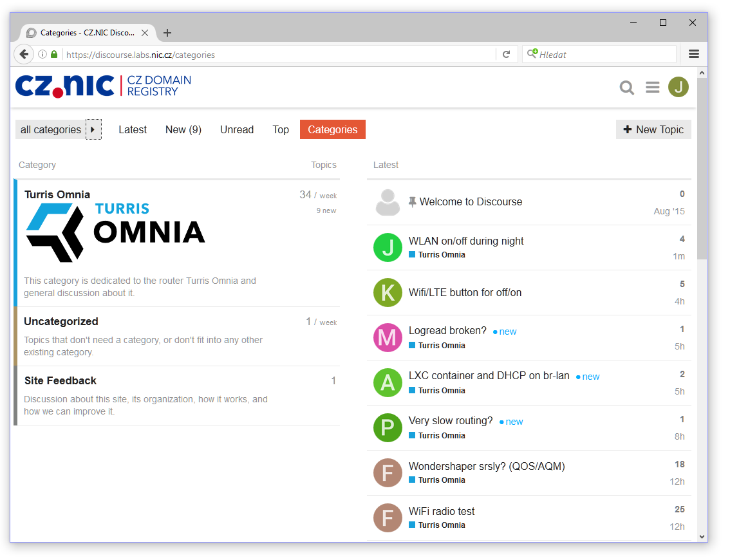
Task: Click the A avatar for LXC container topic
Action: click(x=388, y=382)
